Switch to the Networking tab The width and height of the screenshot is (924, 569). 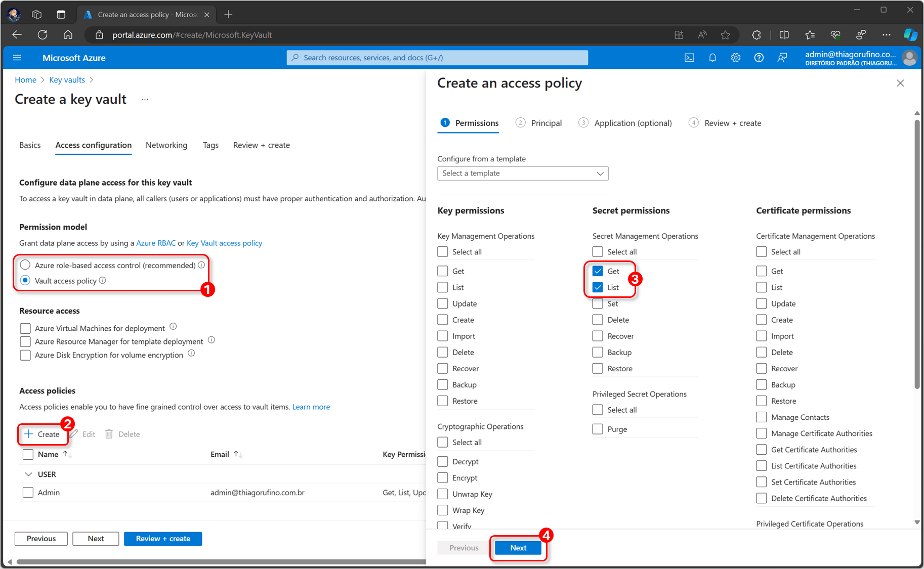pyautogui.click(x=166, y=145)
